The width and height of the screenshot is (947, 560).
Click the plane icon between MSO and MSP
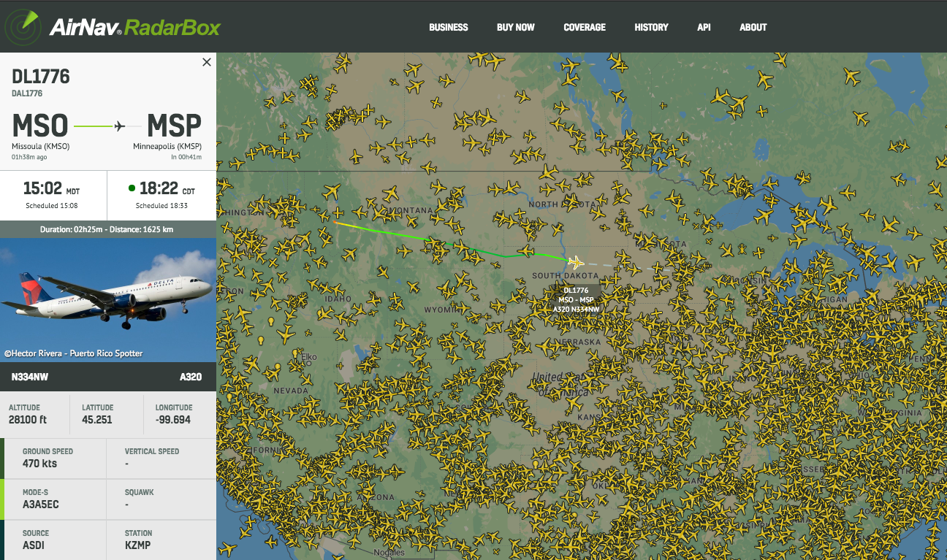(120, 126)
